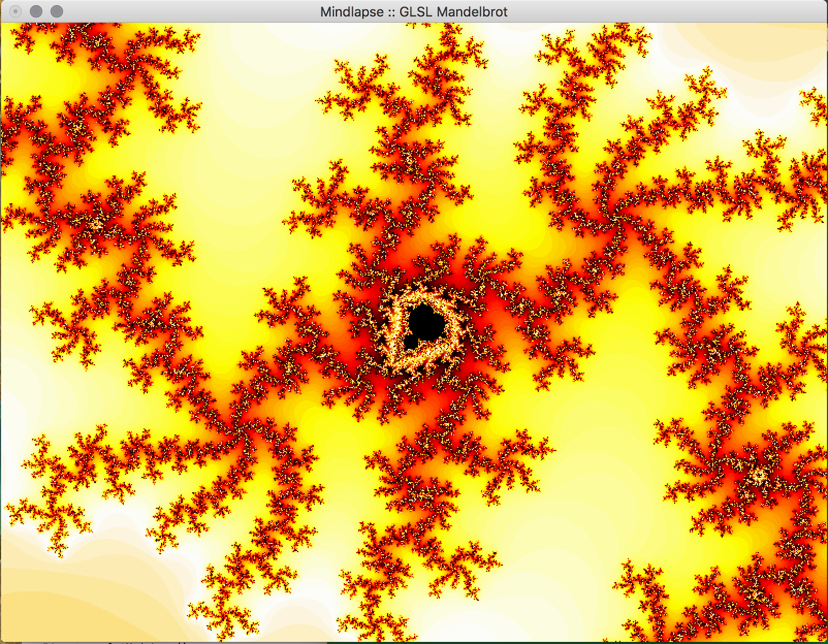
Task: Click the tiny spiral node in the lower-right fractal branch
Action: tap(758, 476)
